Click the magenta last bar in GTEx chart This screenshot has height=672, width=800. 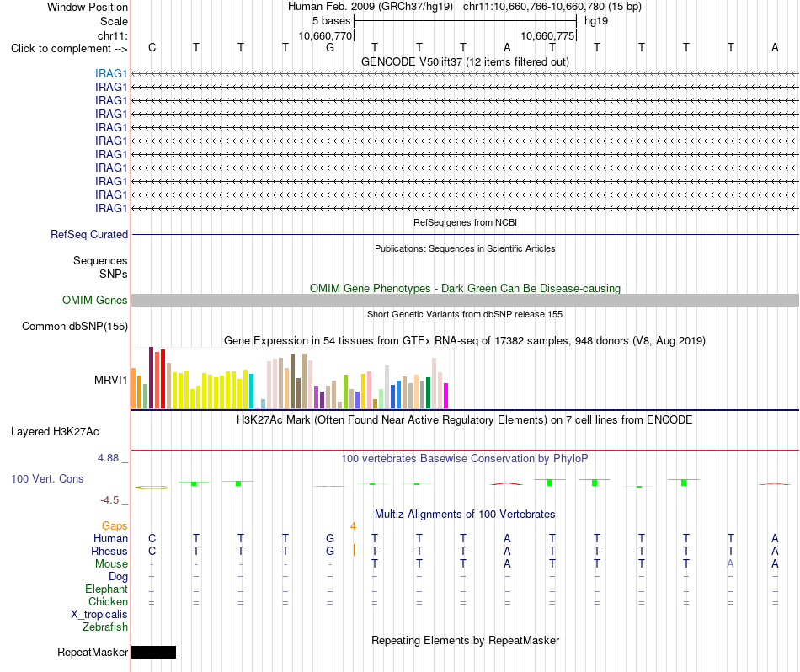[x=446, y=396]
